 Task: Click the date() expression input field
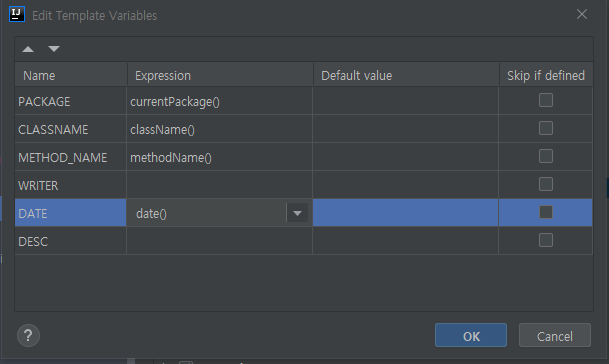(x=208, y=213)
